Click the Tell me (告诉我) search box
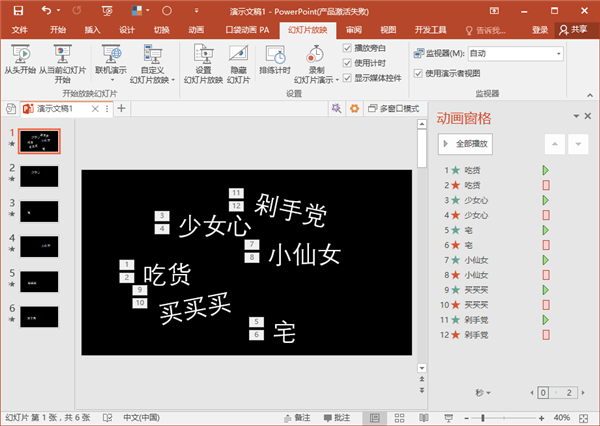 486,30
